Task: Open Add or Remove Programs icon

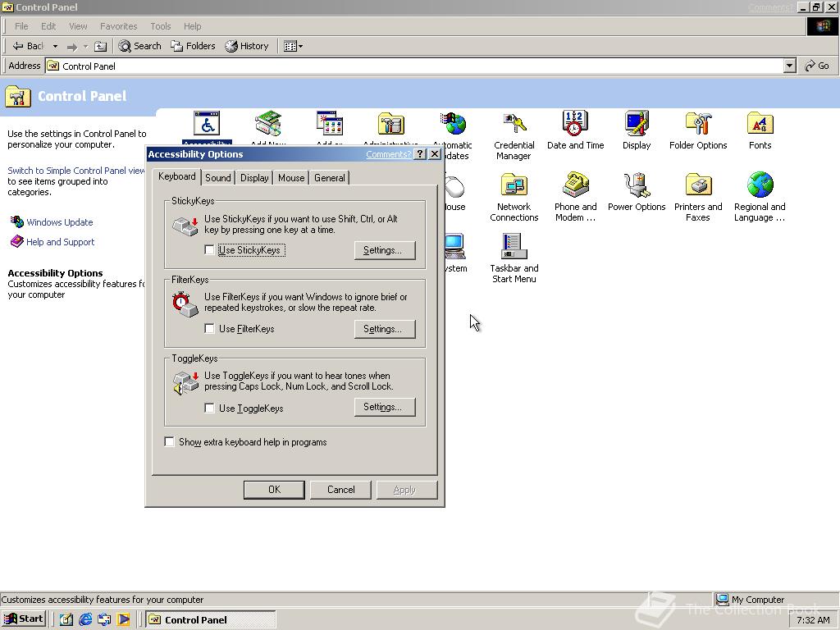Action: click(x=330, y=126)
